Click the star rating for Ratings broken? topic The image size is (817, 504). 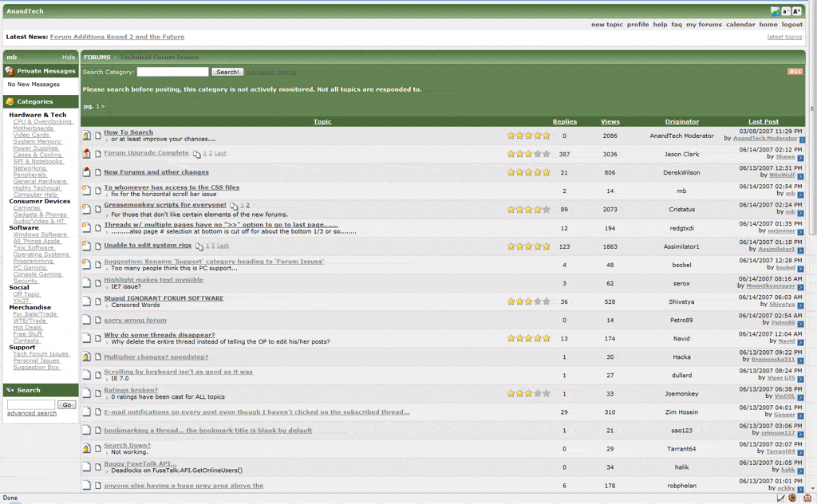tap(529, 394)
